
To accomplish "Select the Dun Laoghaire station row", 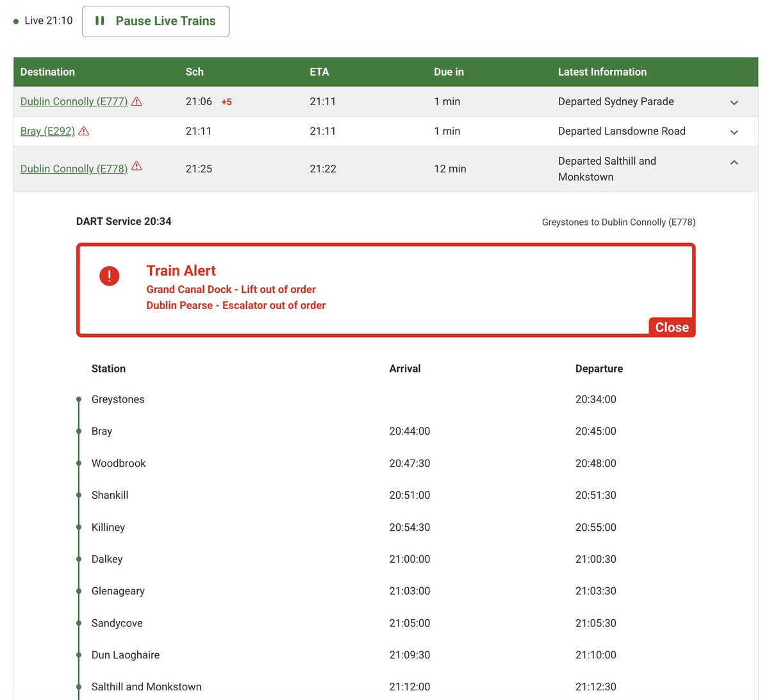I will (386, 655).
